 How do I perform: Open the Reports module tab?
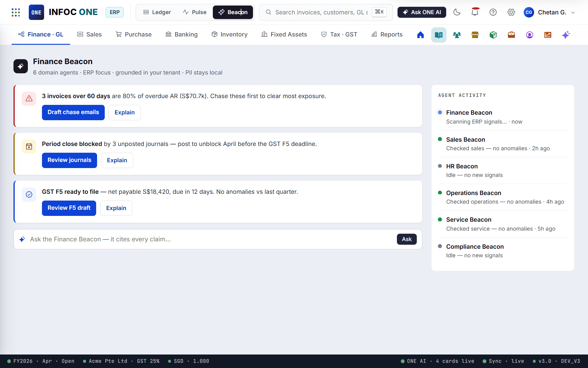(387, 35)
